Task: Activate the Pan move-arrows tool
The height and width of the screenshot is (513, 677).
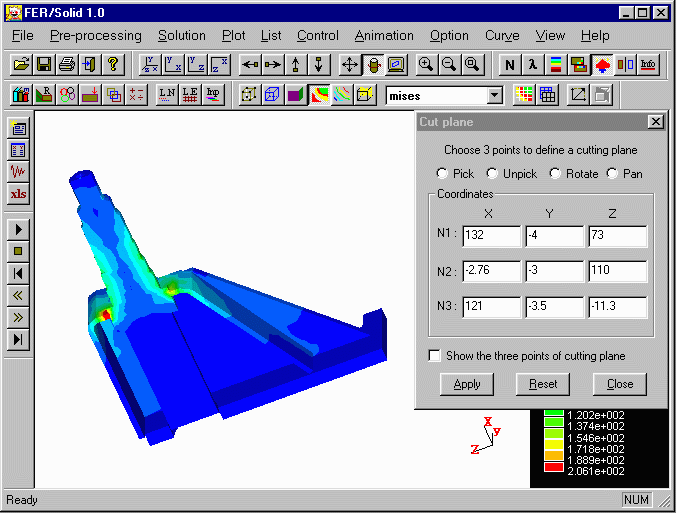Action: [x=350, y=65]
